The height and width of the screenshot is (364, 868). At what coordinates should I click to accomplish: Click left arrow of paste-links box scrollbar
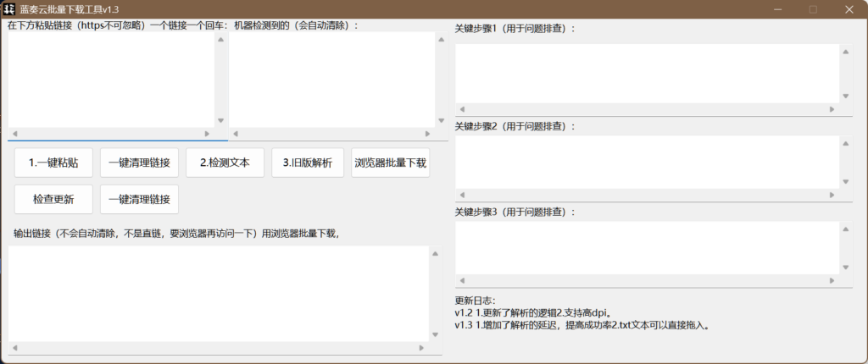15,134
